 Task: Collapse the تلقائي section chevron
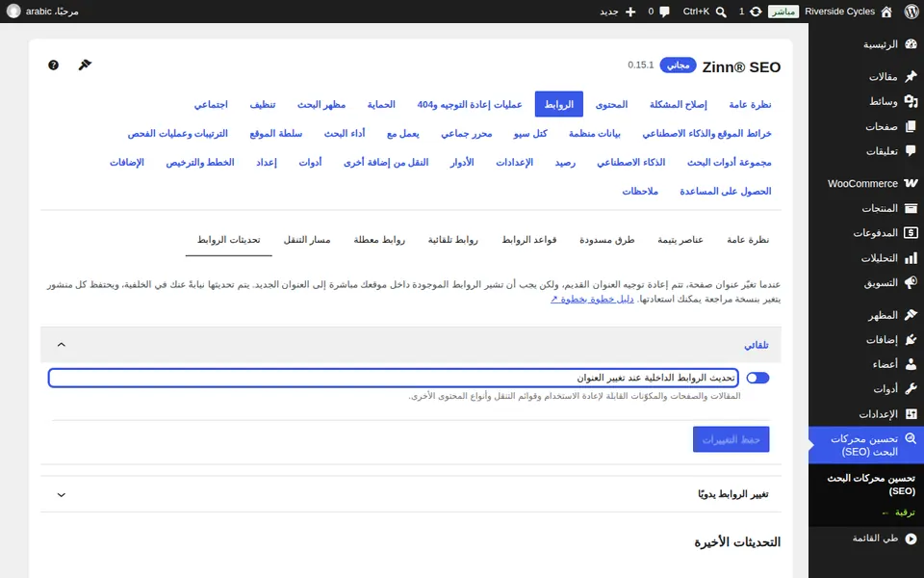(x=62, y=345)
